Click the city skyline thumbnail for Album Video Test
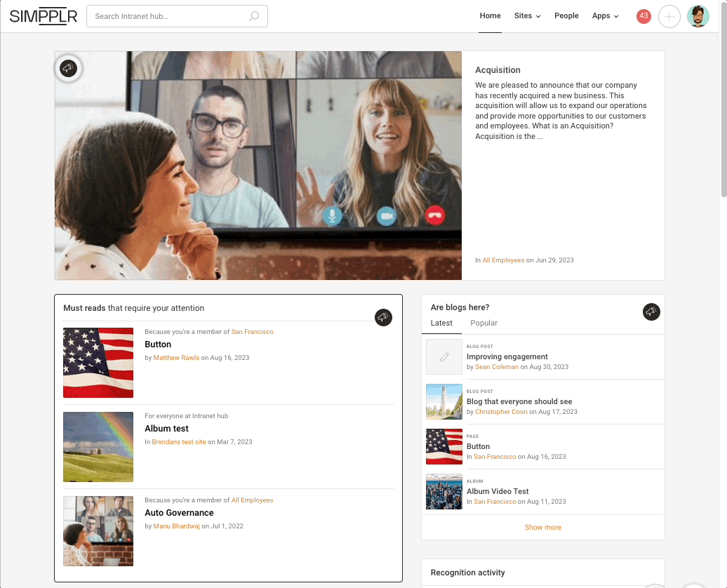The width and height of the screenshot is (727, 588). (x=444, y=492)
